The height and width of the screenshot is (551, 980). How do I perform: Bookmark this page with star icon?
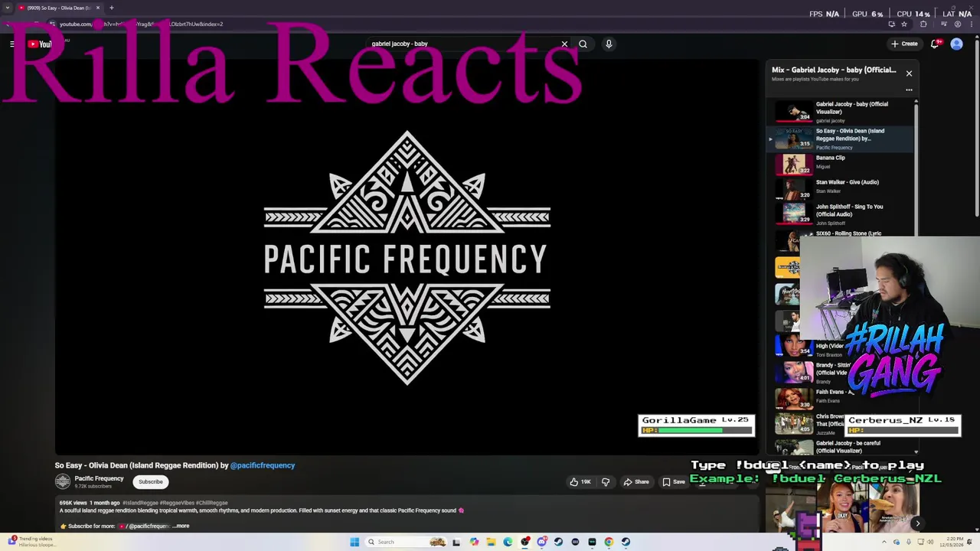(904, 24)
